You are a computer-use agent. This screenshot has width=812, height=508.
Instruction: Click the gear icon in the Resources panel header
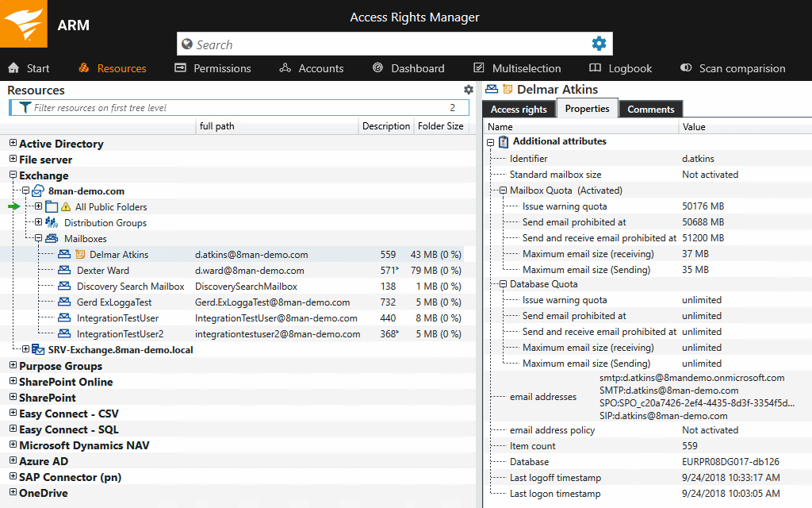click(468, 90)
